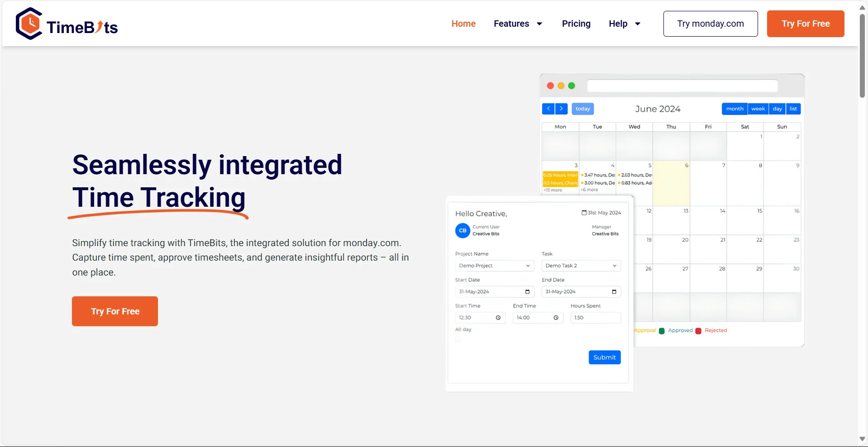The height and width of the screenshot is (447, 868).
Task: Click highlighted June 6 calendar cell
Action: click(x=671, y=183)
